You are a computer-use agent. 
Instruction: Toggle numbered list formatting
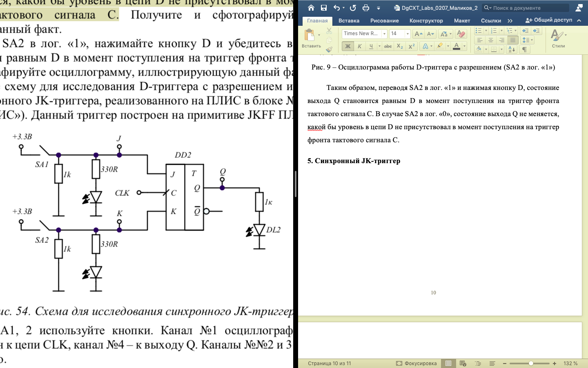point(494,31)
